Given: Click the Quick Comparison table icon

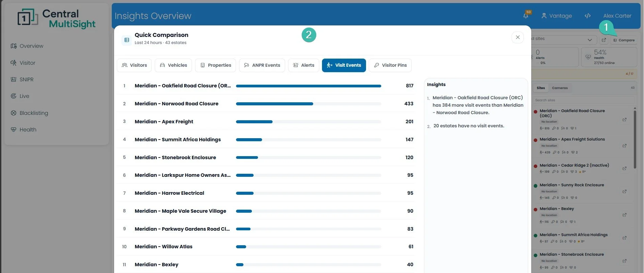Looking at the screenshot, I should point(127,40).
